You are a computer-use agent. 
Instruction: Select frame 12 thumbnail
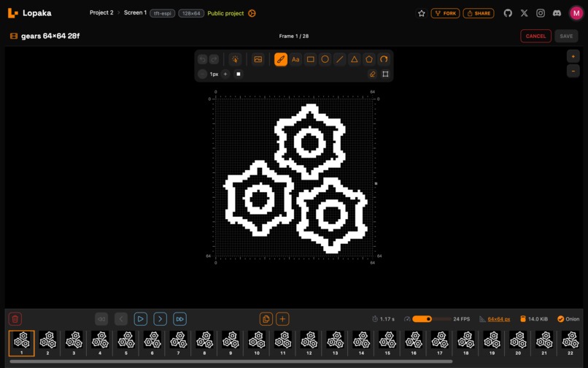309,343
